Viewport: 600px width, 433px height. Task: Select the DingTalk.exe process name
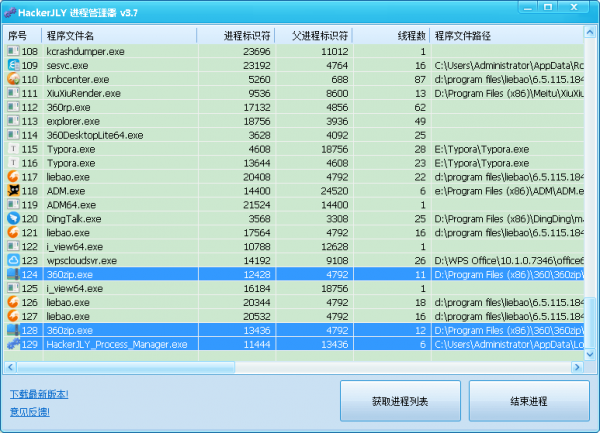(74, 219)
